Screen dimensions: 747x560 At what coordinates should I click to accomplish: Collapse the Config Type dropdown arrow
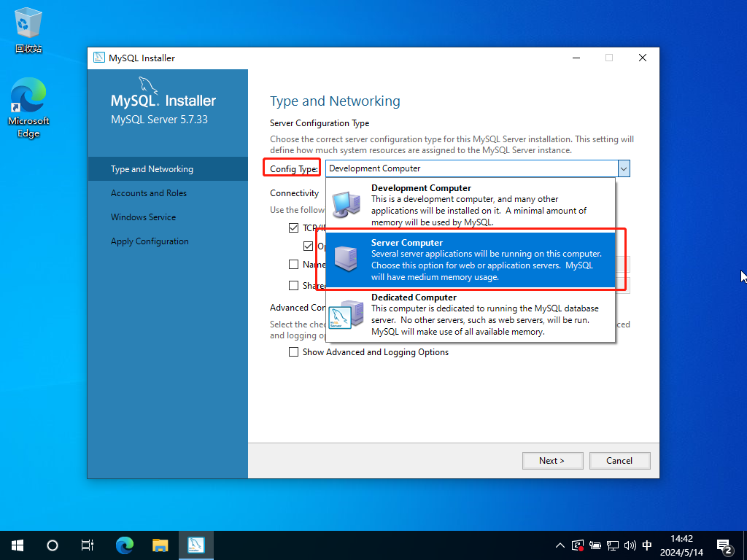pos(623,168)
